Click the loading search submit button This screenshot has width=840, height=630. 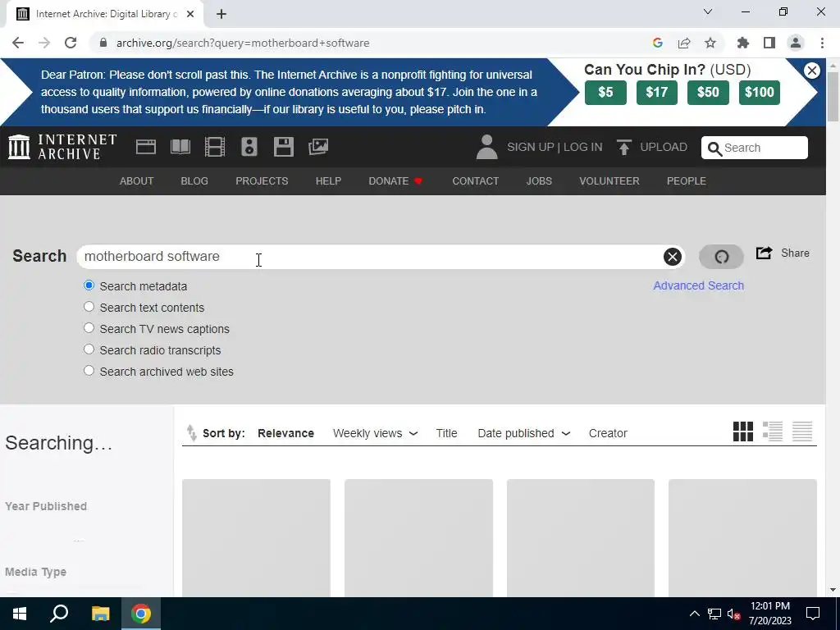pos(721,257)
